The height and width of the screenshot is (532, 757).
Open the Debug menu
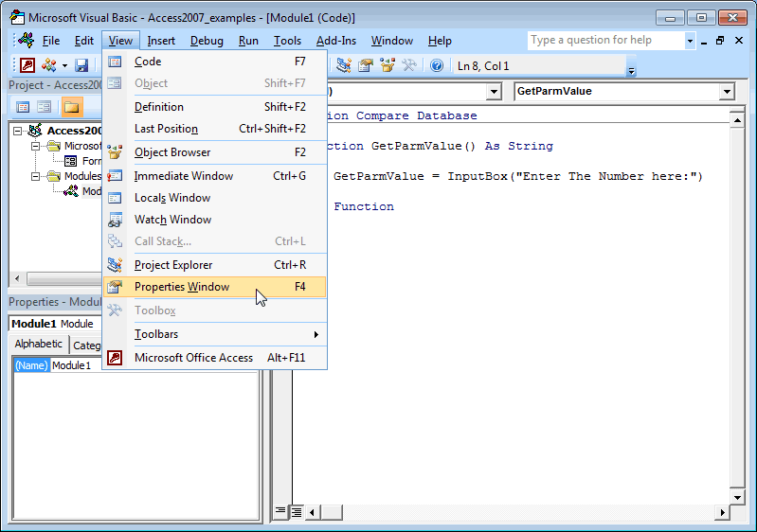pos(207,41)
